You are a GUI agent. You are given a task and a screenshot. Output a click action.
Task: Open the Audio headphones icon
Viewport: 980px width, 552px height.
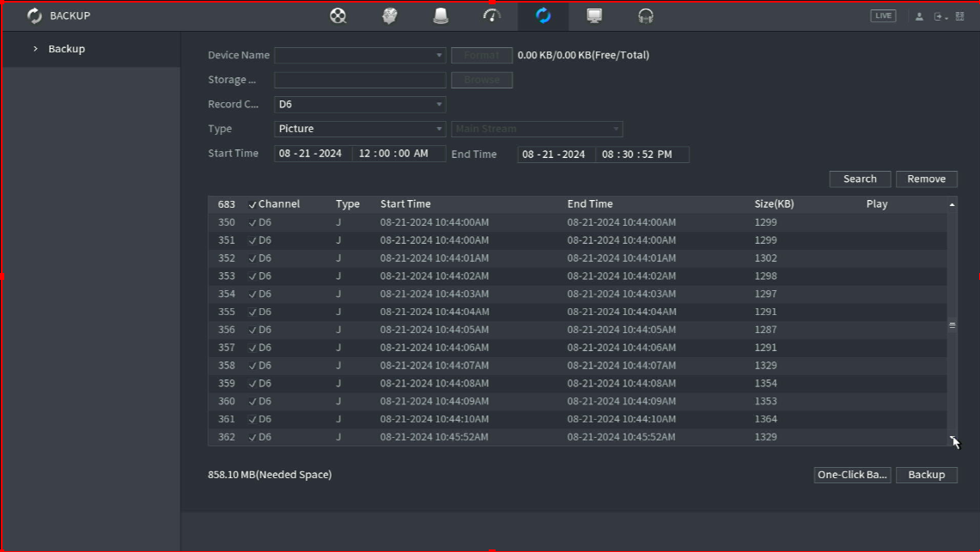pyautogui.click(x=646, y=15)
